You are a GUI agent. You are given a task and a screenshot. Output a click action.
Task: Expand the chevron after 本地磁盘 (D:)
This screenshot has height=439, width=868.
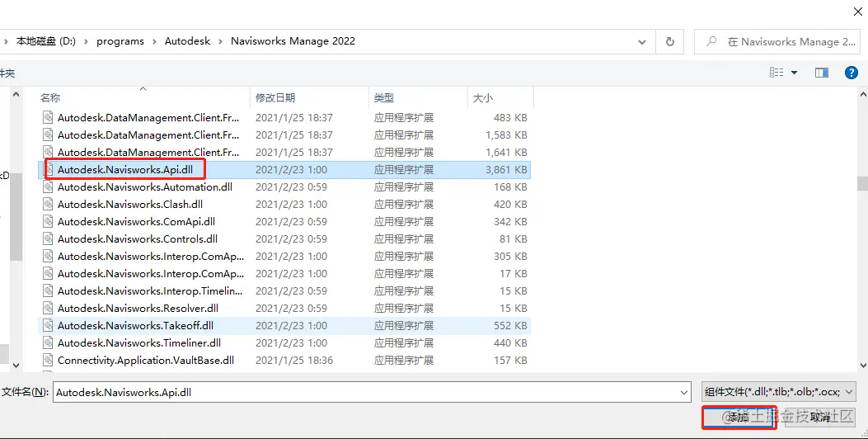[87, 41]
